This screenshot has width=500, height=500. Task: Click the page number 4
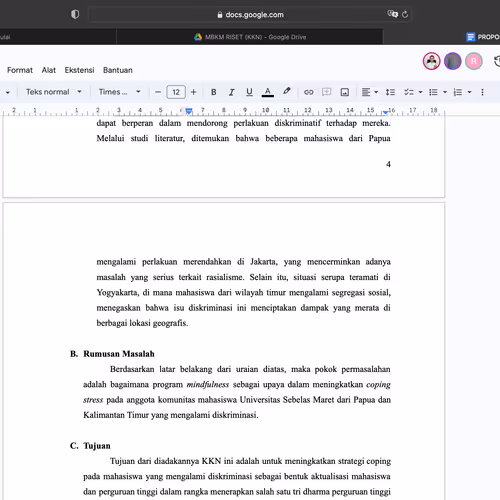pyautogui.click(x=388, y=164)
